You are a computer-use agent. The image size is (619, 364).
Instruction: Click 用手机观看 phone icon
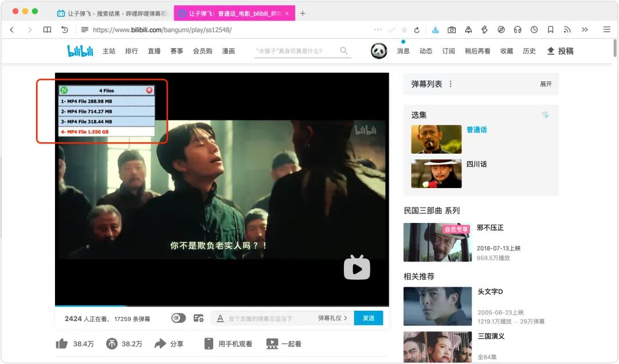209,344
